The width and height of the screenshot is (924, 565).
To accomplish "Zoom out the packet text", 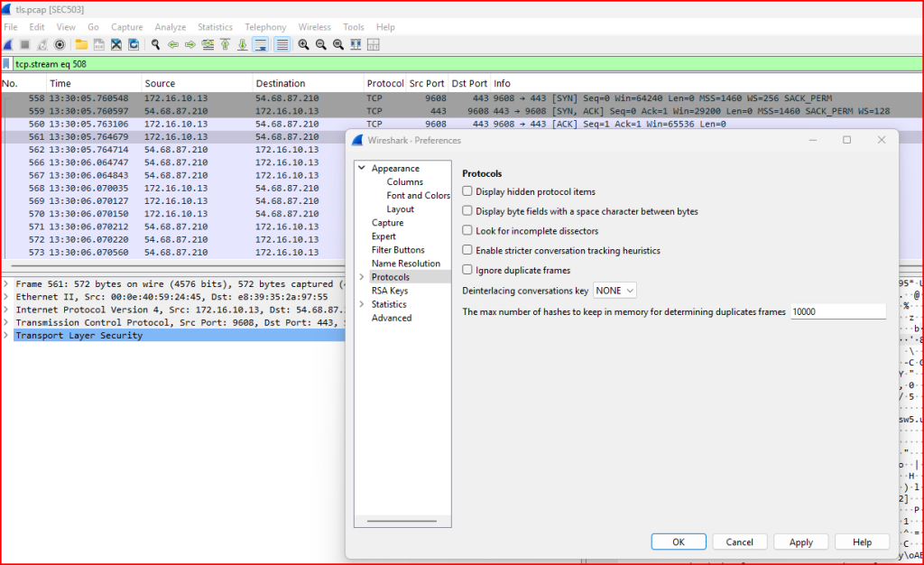I will pyautogui.click(x=321, y=45).
